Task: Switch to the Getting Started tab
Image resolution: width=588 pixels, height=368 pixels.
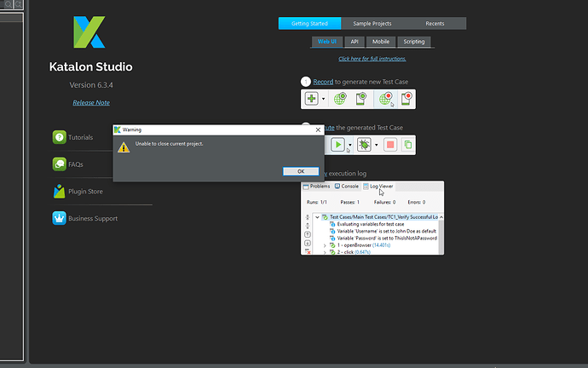Action: (x=309, y=23)
